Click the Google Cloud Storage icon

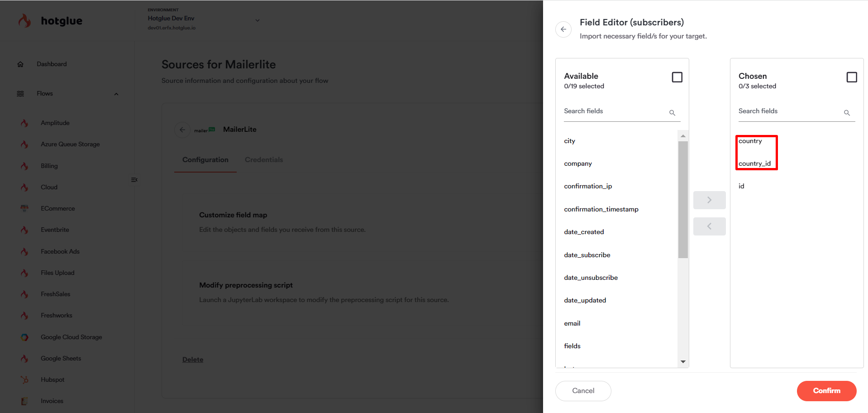(x=24, y=337)
